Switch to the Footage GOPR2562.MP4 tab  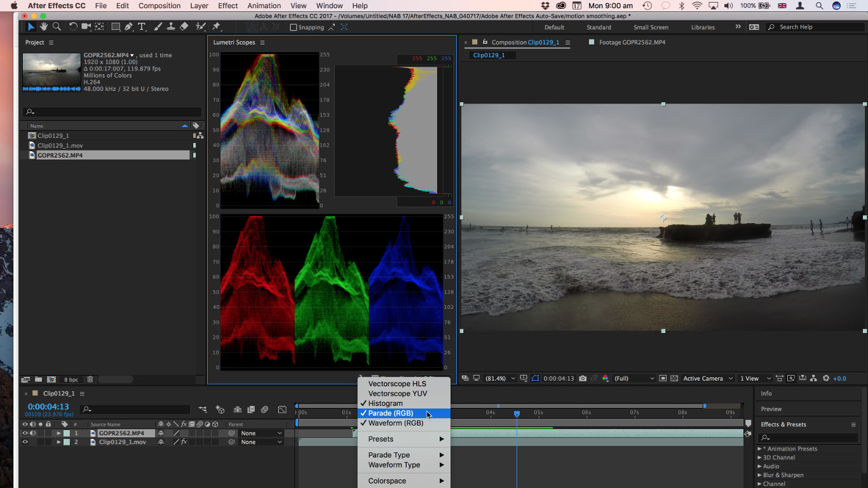click(x=632, y=43)
